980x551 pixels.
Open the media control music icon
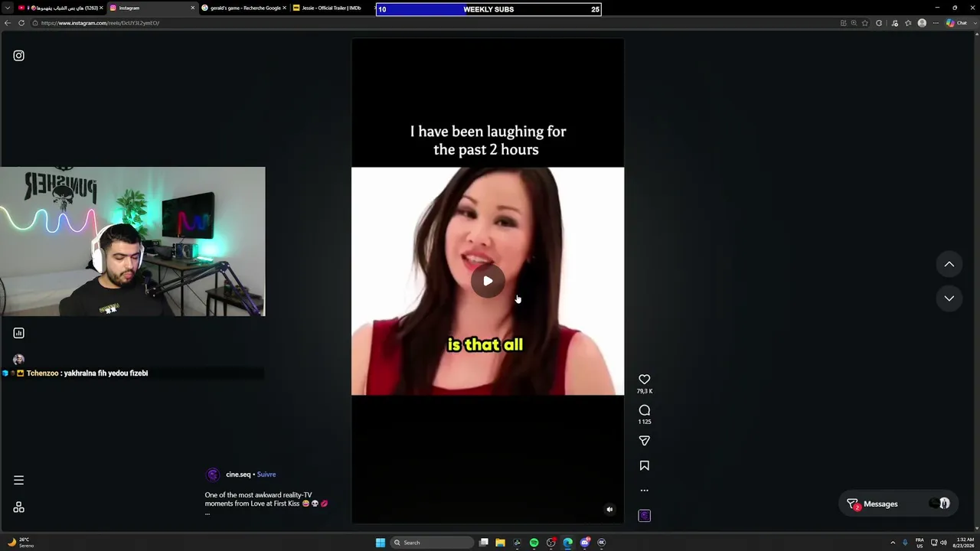[x=894, y=23]
